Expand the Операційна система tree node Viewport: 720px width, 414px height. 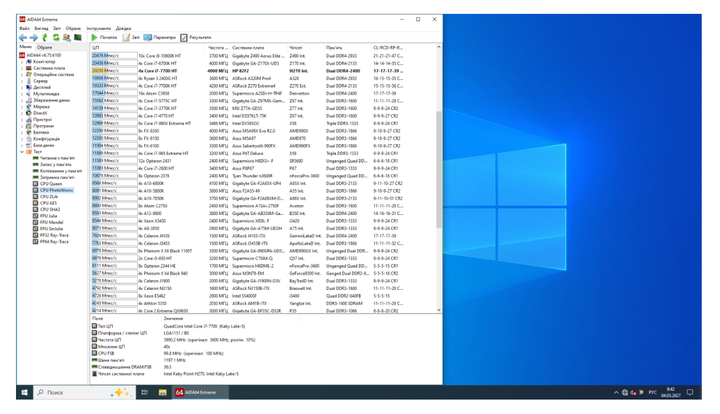pos(22,74)
